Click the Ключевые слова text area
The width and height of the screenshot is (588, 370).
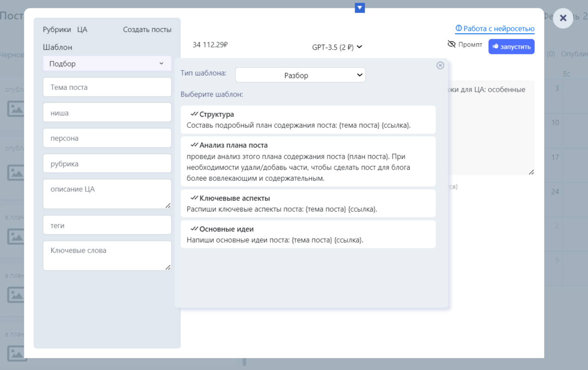[107, 256]
